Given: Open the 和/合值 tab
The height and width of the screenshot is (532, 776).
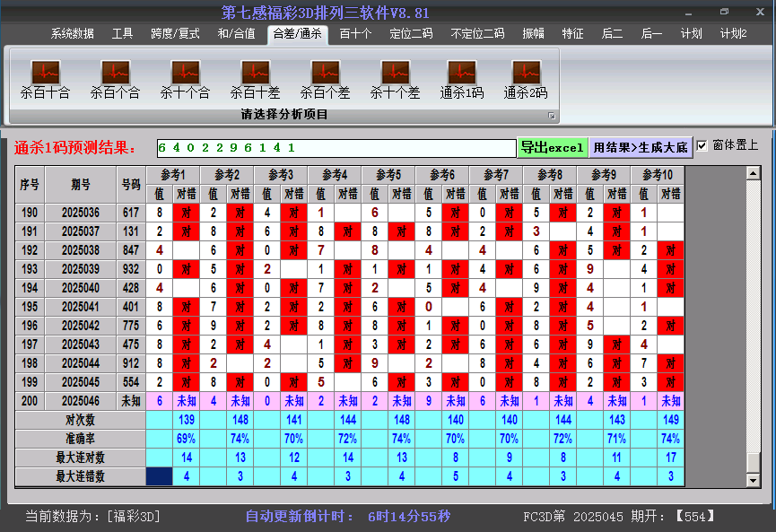Looking at the screenshot, I should pyautogui.click(x=237, y=34).
